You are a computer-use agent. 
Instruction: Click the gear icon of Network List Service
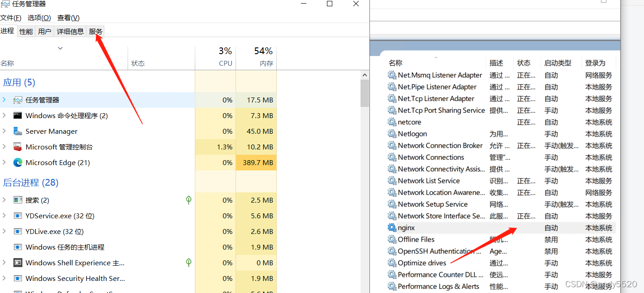[392, 181]
